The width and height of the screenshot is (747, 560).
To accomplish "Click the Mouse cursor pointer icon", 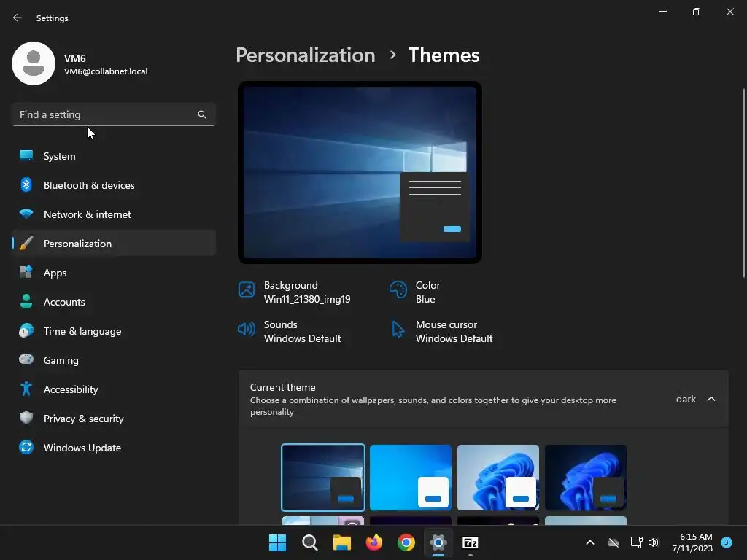I will 398,329.
